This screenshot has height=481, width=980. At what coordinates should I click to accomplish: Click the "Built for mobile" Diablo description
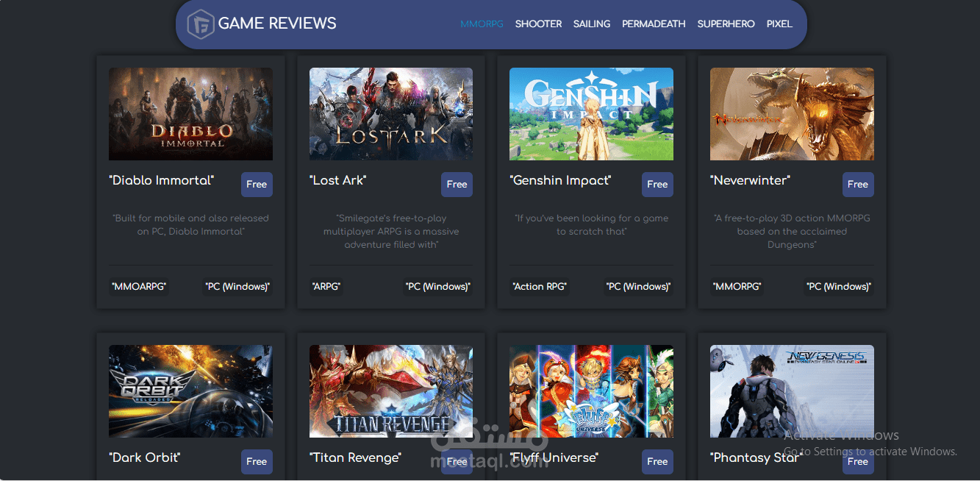coord(190,224)
